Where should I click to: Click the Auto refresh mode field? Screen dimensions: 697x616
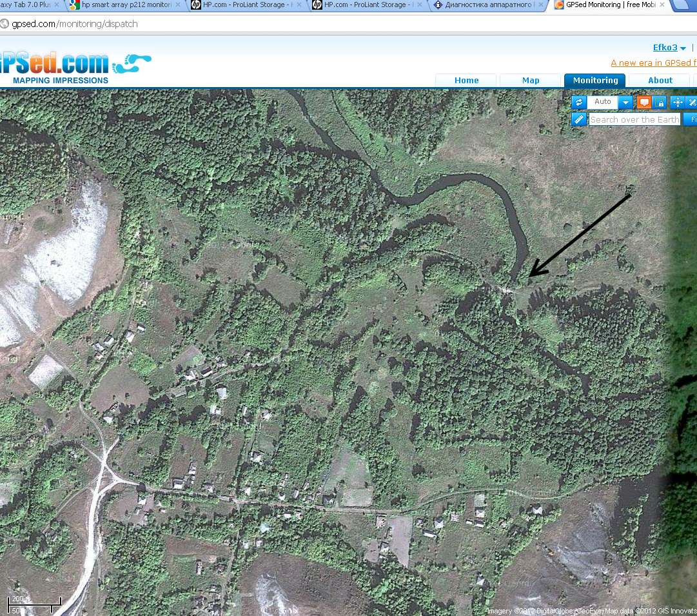pos(603,103)
